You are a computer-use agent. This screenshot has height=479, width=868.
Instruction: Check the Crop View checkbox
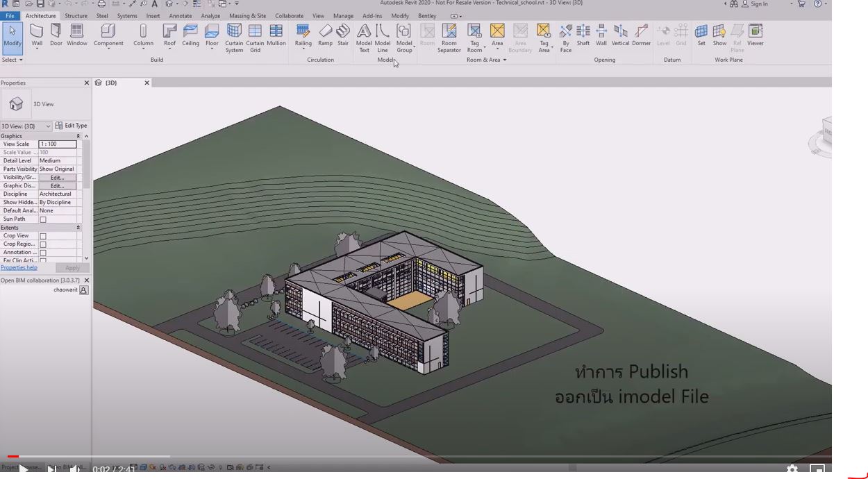point(41,235)
